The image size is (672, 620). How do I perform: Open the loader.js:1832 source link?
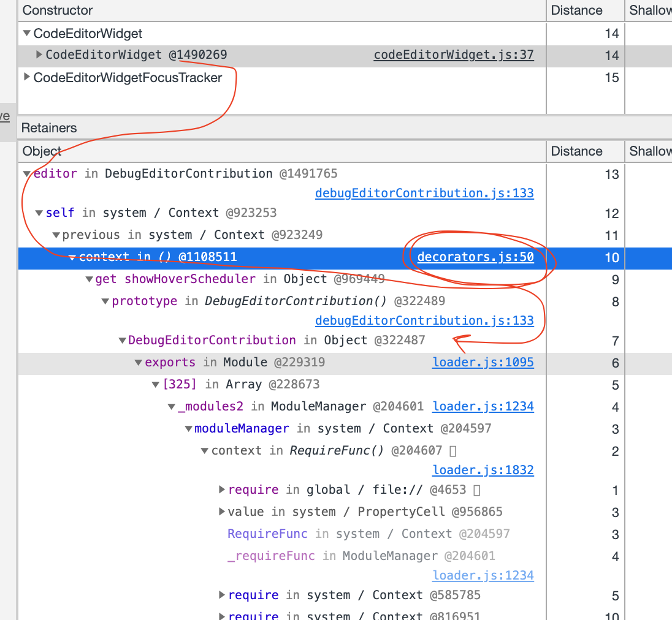coord(483,470)
